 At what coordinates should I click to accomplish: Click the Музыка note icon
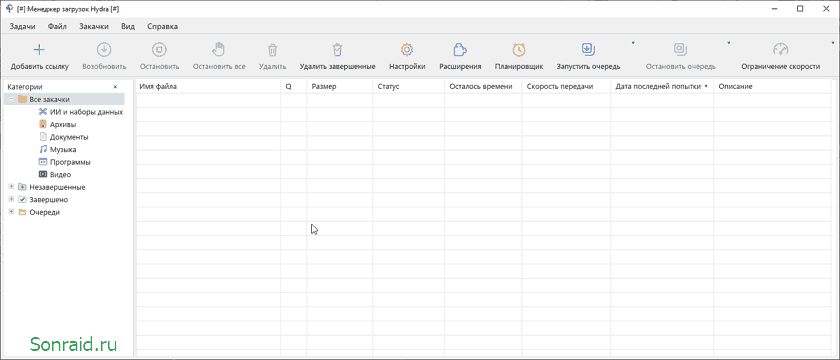point(43,149)
